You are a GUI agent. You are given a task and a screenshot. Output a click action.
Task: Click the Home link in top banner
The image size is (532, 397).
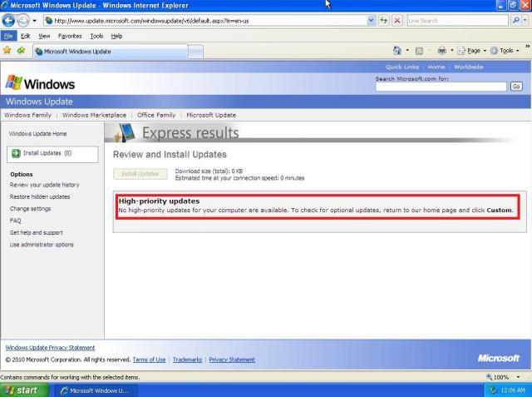[x=436, y=67]
